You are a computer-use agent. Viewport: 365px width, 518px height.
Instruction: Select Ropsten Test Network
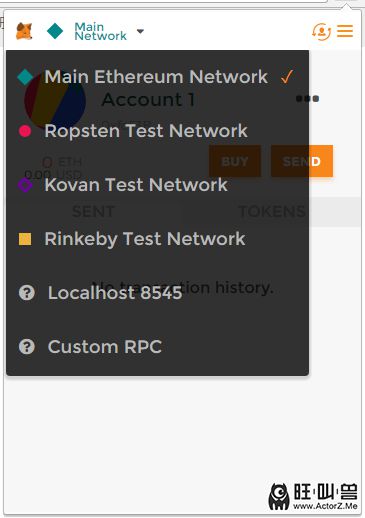(146, 131)
